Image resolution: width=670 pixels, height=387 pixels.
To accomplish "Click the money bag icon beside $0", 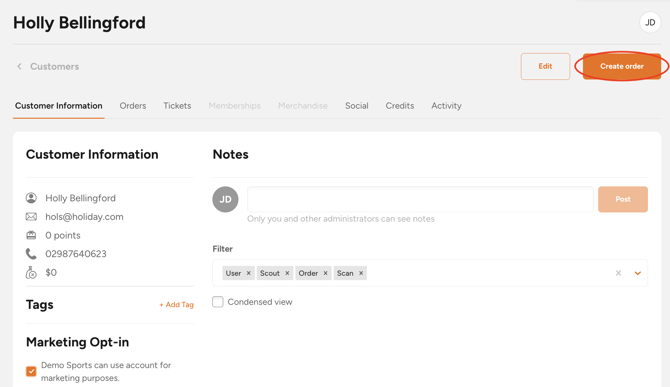I will (31, 273).
